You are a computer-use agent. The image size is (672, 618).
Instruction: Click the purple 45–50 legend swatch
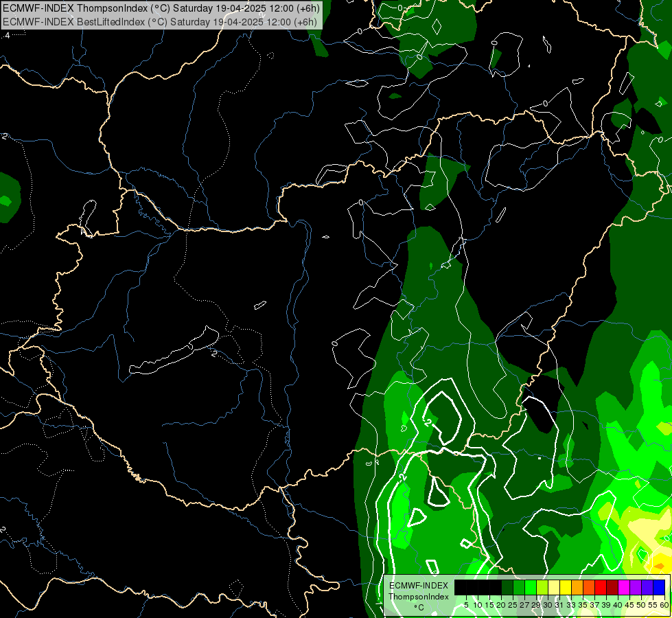pyautogui.click(x=636, y=588)
